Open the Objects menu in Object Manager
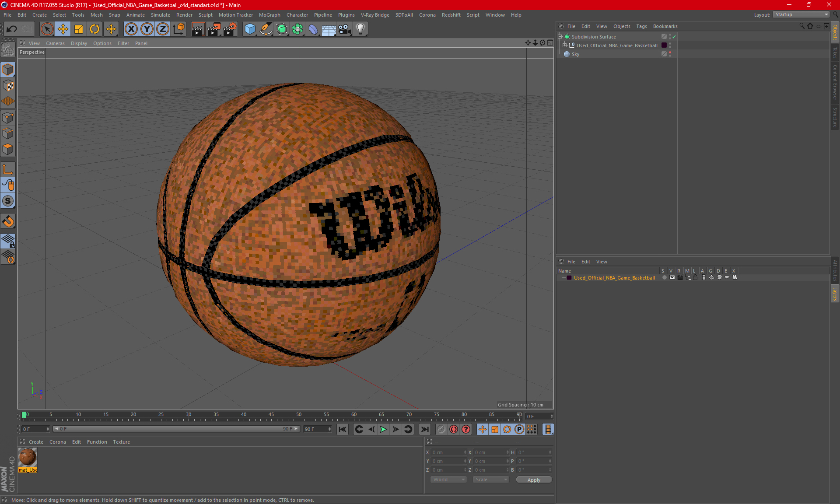The height and width of the screenshot is (504, 840). [622, 26]
